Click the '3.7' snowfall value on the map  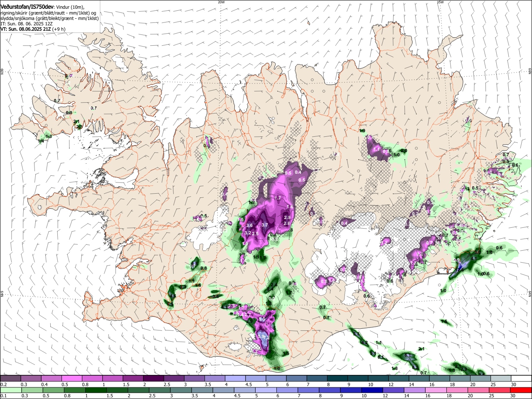pos(264,225)
